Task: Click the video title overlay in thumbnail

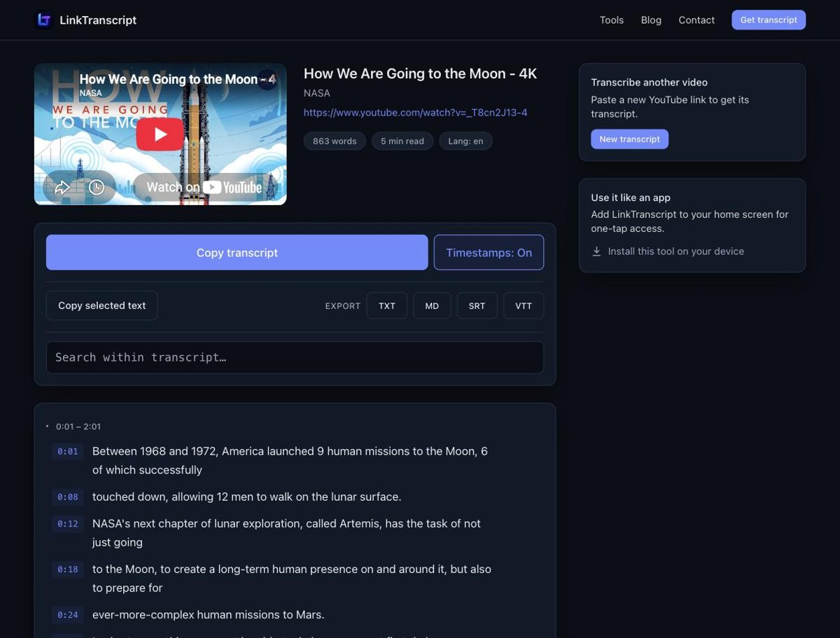Action: click(x=177, y=79)
